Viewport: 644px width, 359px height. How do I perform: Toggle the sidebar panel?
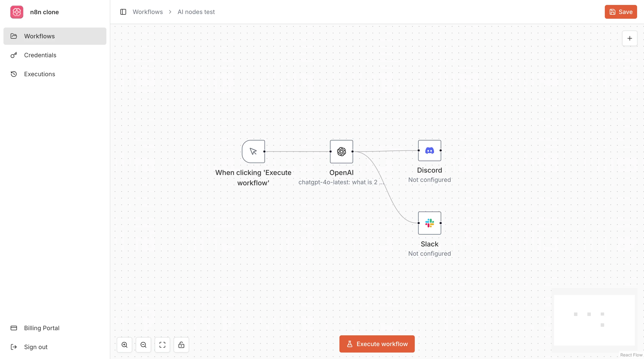[x=123, y=12]
